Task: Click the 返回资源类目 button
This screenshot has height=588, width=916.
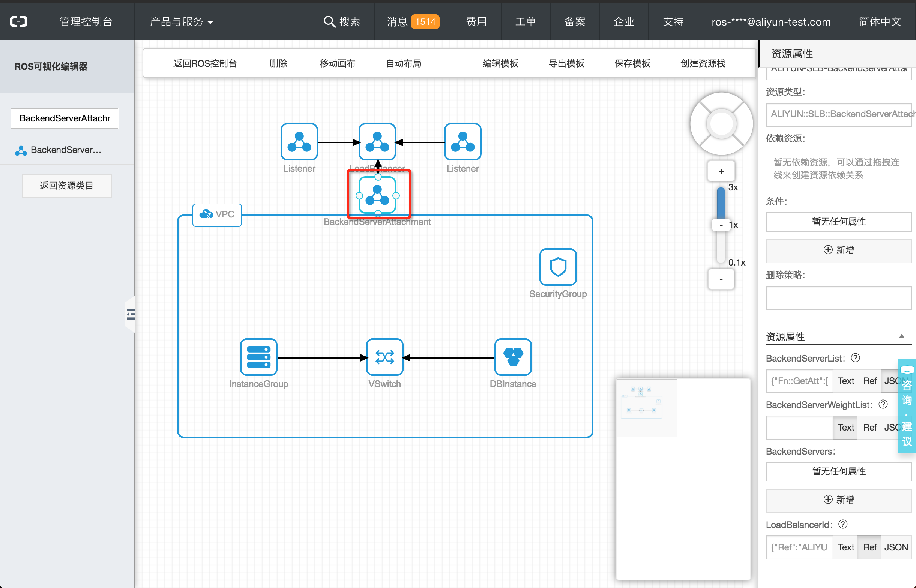Action: (x=66, y=186)
